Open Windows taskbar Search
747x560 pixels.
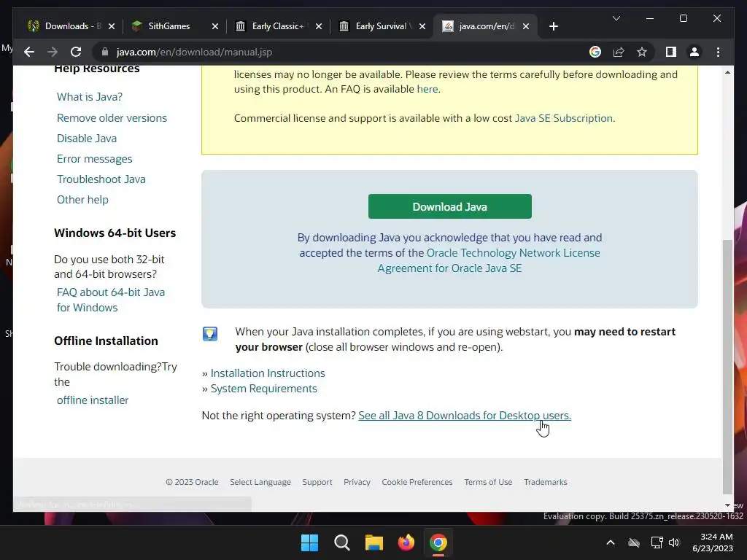341,542
